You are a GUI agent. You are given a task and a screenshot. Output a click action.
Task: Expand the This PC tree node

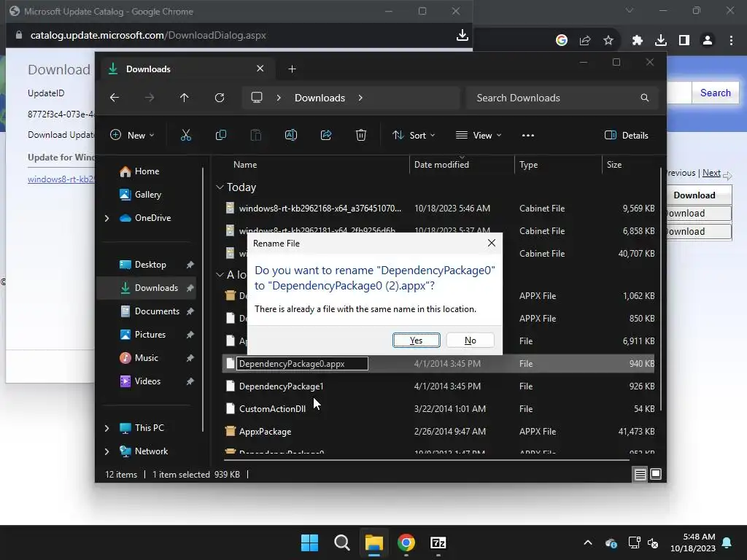click(107, 428)
